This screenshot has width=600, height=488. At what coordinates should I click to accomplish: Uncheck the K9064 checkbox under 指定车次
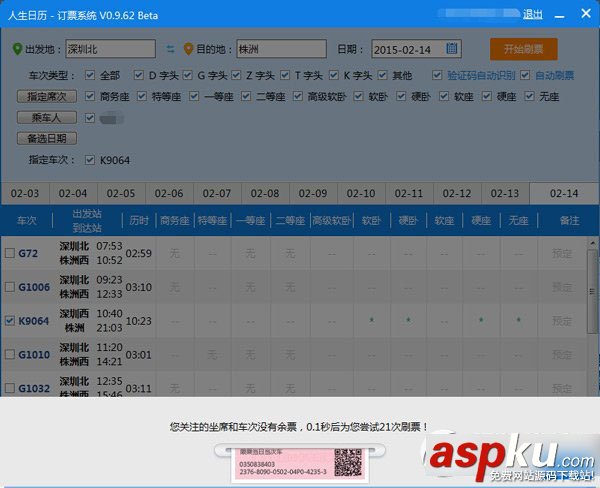pos(90,160)
